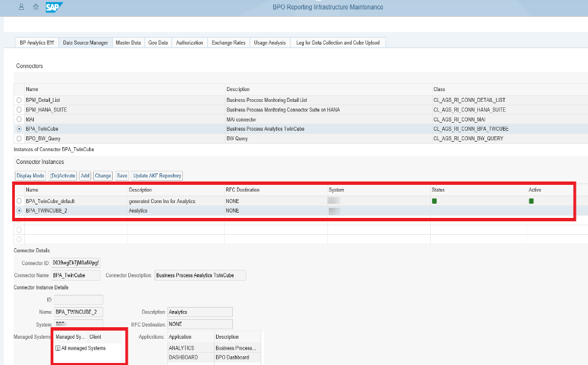Switch to the BP Analytics BW tab
Screen dimensions: 588x365
[x=36, y=43]
